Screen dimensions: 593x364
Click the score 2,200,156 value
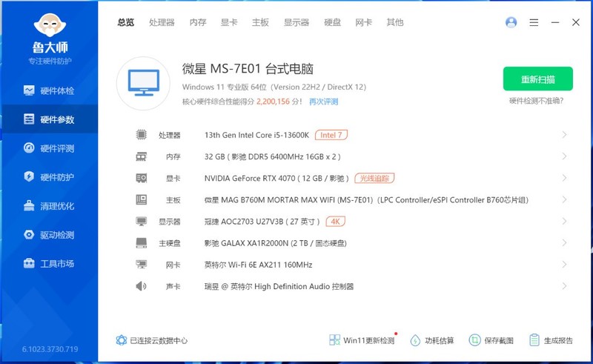(273, 102)
